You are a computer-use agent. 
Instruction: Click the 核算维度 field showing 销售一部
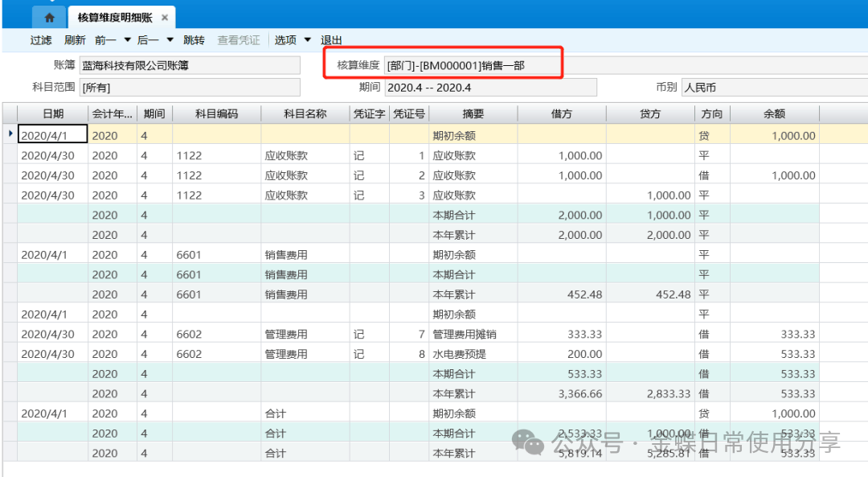click(473, 65)
